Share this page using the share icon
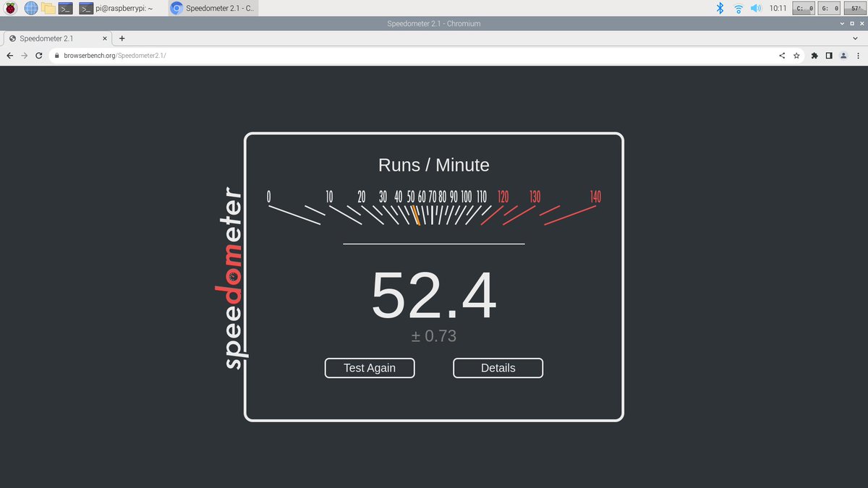This screenshot has width=868, height=488. coord(782,55)
